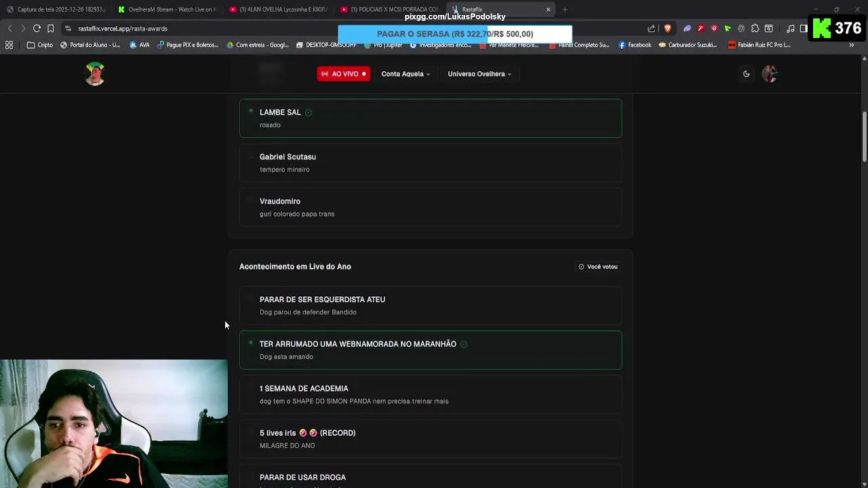
Task: Select the Vraudomiro vote option
Action: point(431,207)
